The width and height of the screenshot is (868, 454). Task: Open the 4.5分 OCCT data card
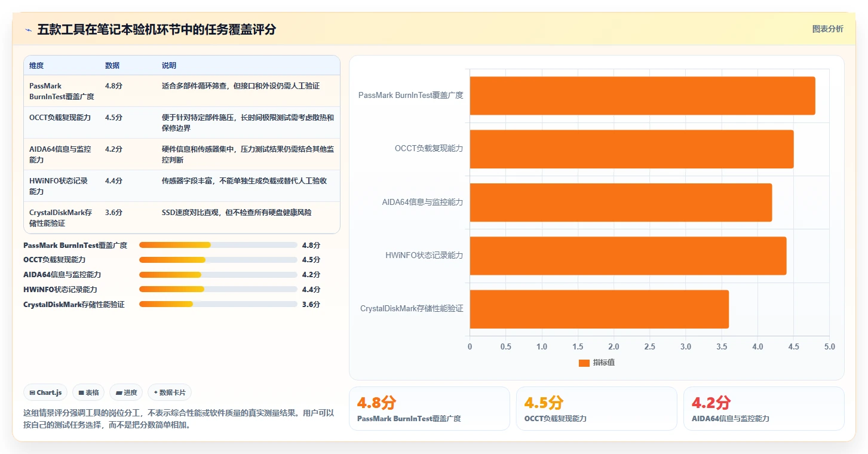point(597,409)
